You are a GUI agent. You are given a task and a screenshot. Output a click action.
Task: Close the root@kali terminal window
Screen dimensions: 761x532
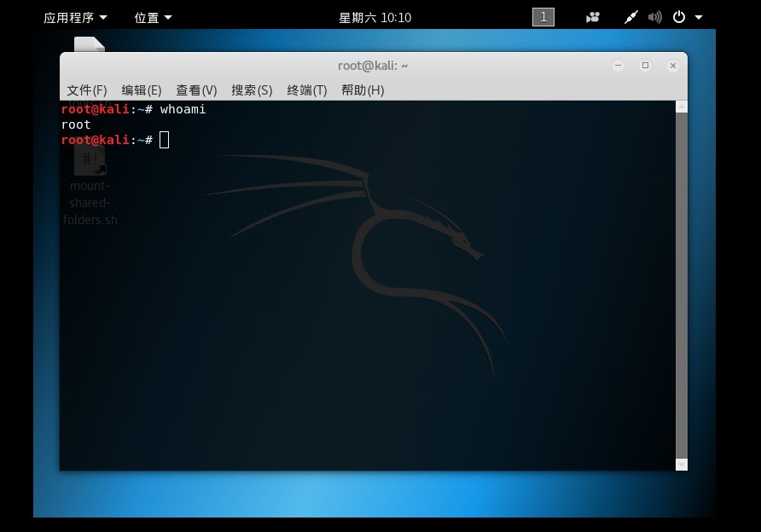(672, 66)
